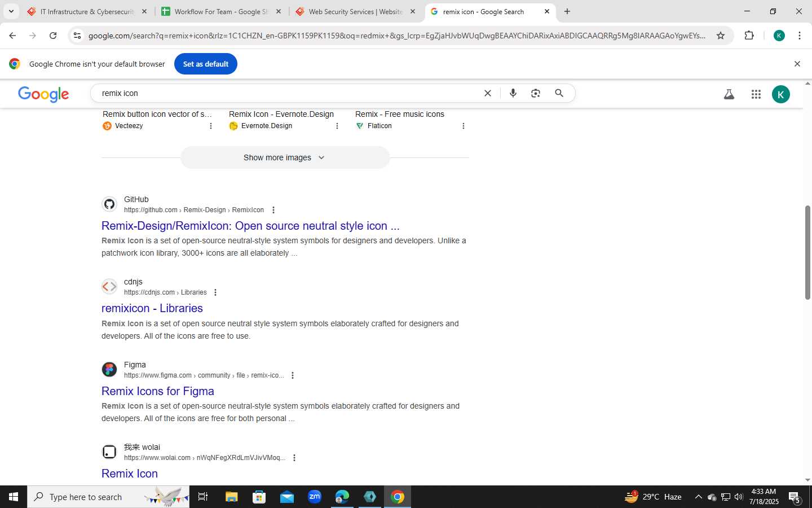Screen dimensions: 812x508
Task: Dismiss the default browser notification bar
Action: click(797, 64)
